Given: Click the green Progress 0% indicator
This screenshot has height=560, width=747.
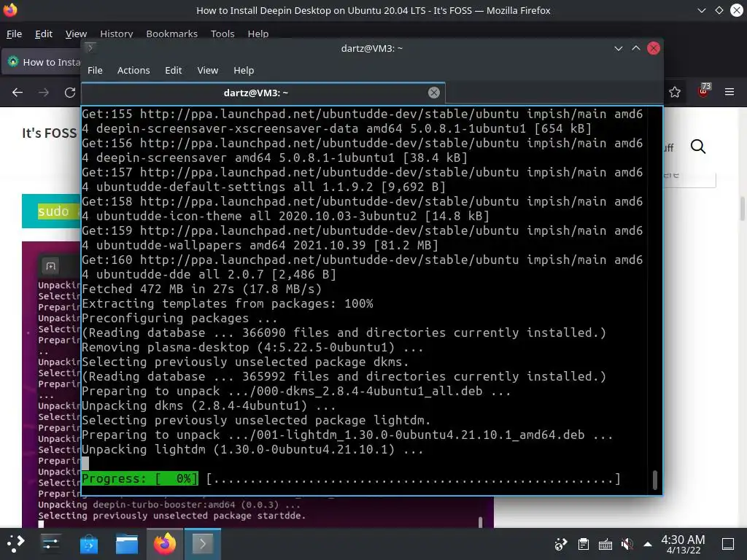Looking at the screenshot, I should pos(140,478).
